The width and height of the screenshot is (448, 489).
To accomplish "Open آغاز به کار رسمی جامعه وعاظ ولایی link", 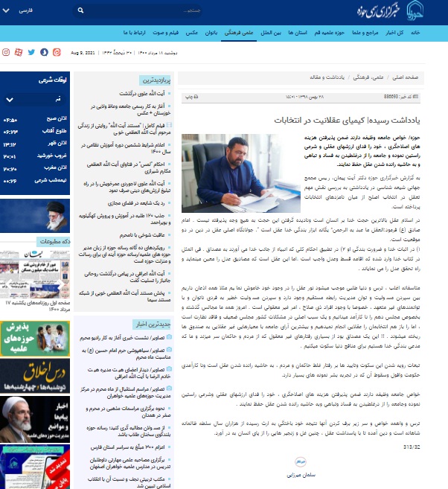I will pyautogui.click(x=131, y=109).
